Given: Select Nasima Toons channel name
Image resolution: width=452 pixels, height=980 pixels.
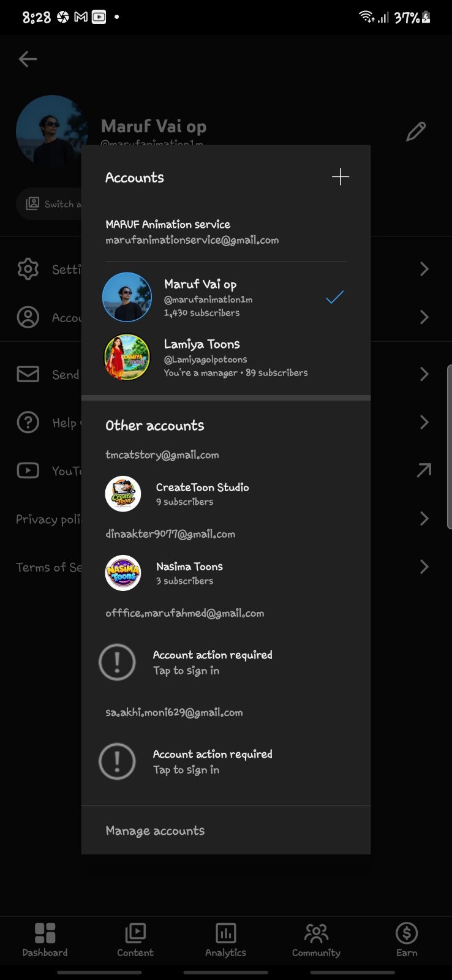Looking at the screenshot, I should coord(189,567).
